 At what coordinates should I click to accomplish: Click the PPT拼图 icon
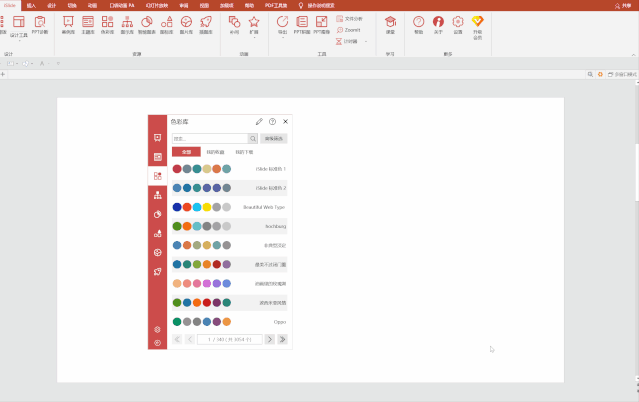click(x=302, y=25)
